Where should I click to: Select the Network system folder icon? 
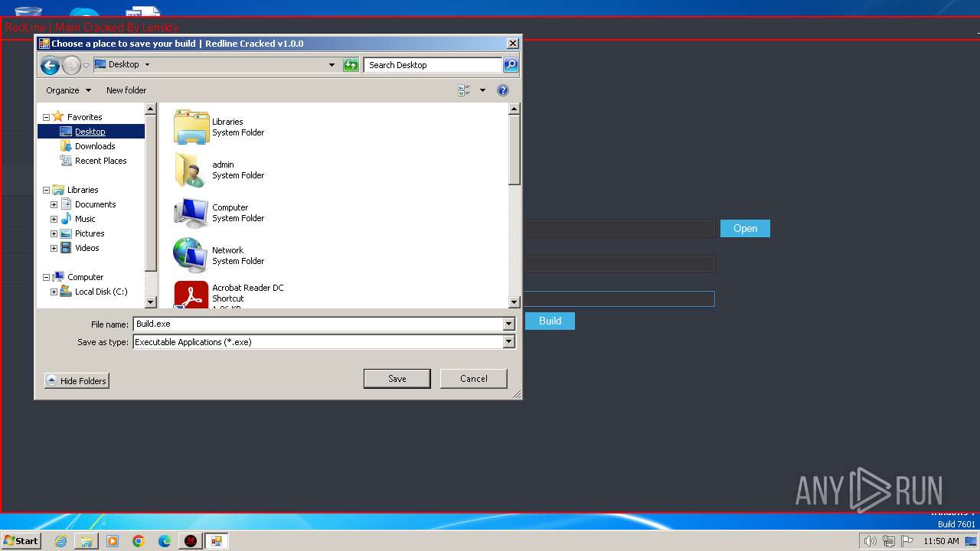pos(191,256)
